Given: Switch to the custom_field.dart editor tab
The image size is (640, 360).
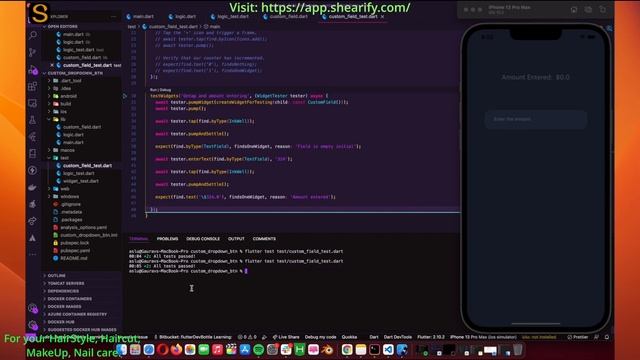Looking at the screenshot, I should click(286, 17).
